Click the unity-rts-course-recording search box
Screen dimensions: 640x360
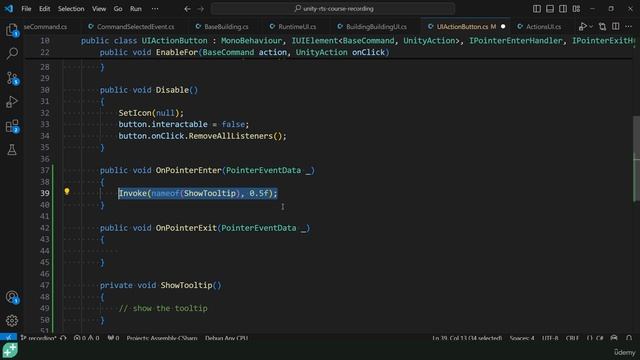coord(333,9)
